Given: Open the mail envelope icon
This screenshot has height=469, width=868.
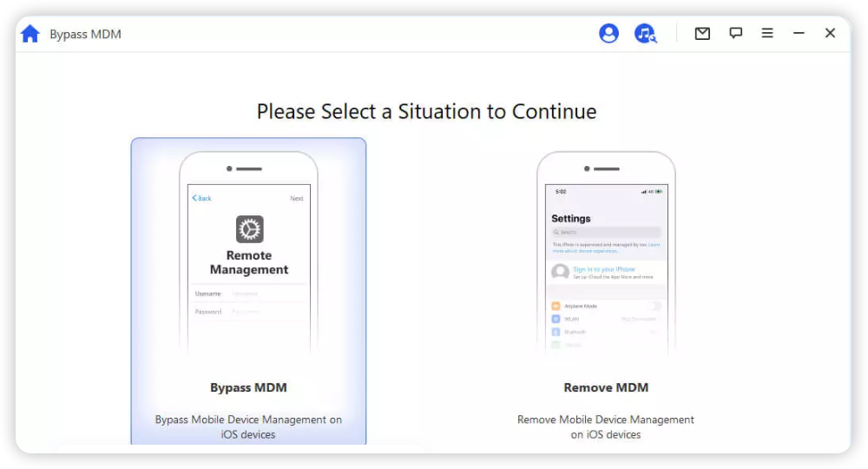Looking at the screenshot, I should coord(702,33).
